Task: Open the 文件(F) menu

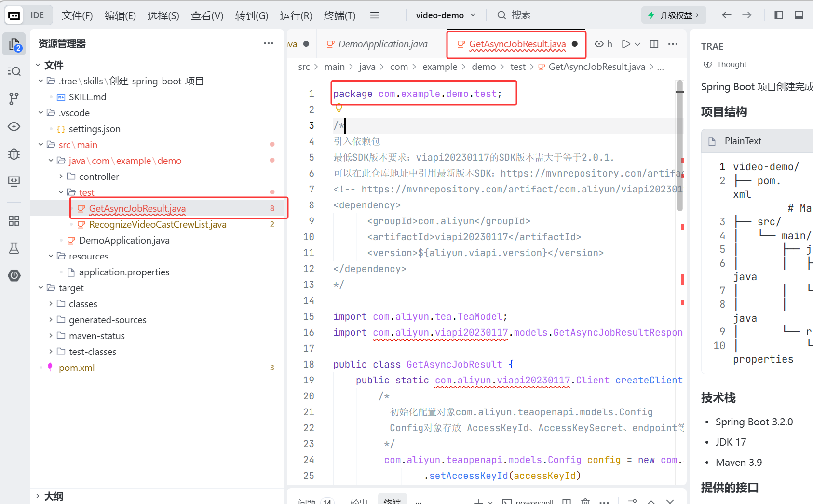Action: point(77,15)
